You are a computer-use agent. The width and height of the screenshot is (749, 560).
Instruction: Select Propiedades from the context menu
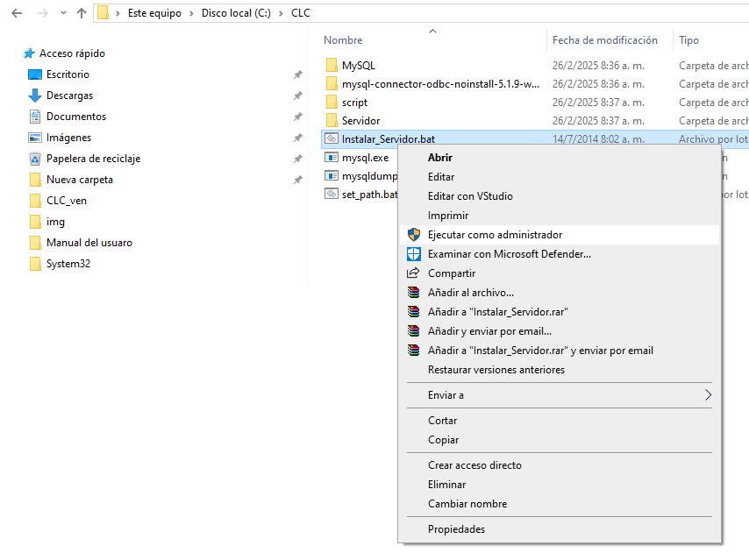456,529
